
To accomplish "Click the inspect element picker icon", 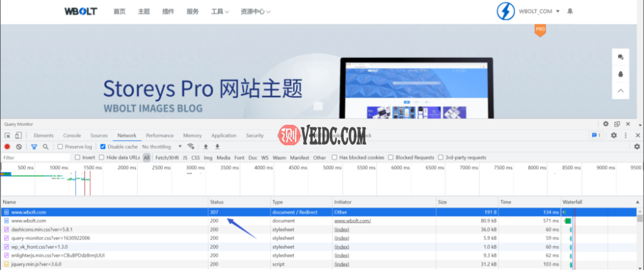I will [x=7, y=136].
